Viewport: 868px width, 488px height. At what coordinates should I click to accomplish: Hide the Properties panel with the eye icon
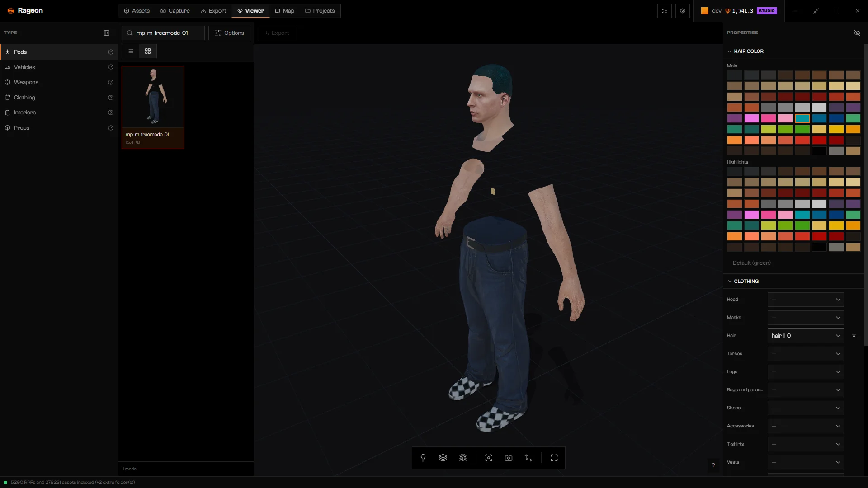857,33
